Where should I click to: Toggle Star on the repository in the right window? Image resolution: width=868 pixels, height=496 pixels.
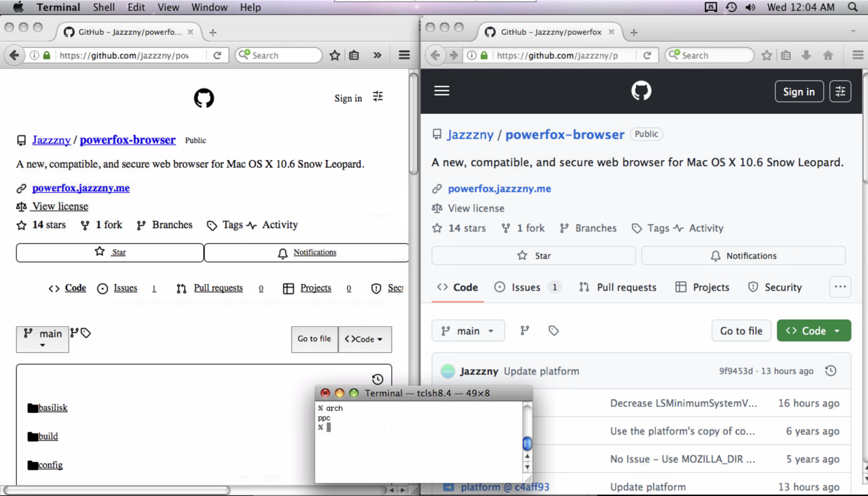[533, 256]
